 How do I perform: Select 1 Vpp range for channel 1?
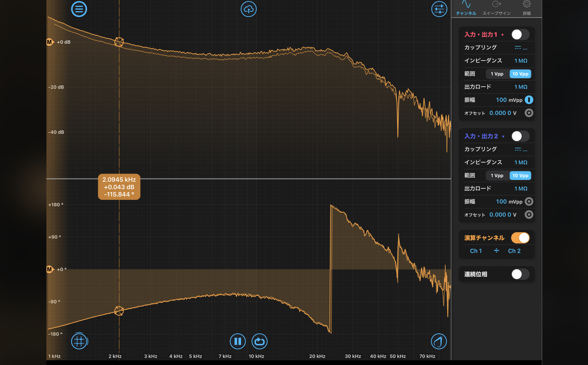(x=497, y=74)
